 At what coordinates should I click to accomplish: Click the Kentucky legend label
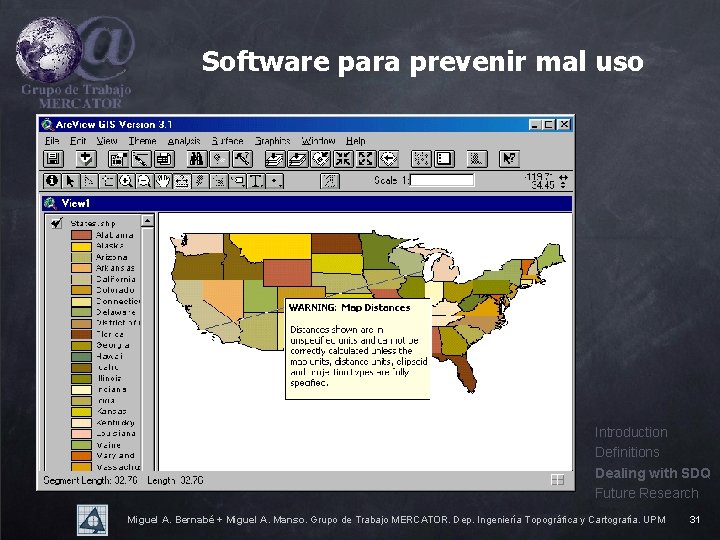(115, 422)
